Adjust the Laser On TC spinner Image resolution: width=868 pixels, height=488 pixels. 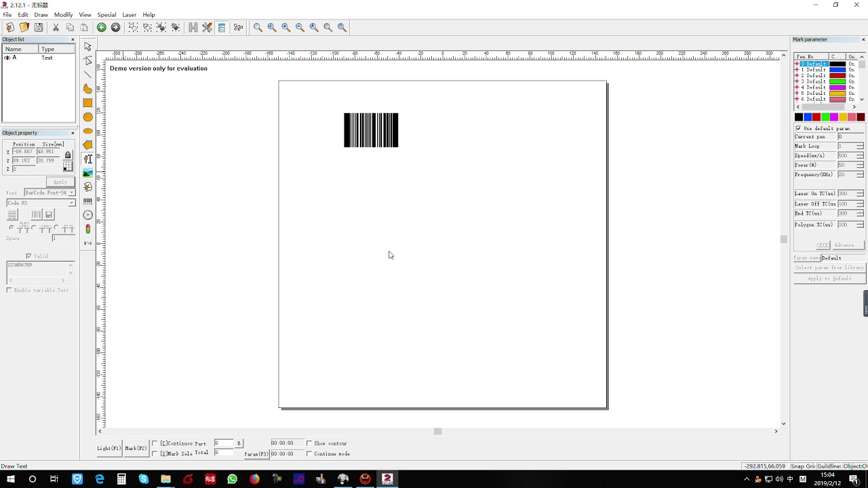point(861,193)
